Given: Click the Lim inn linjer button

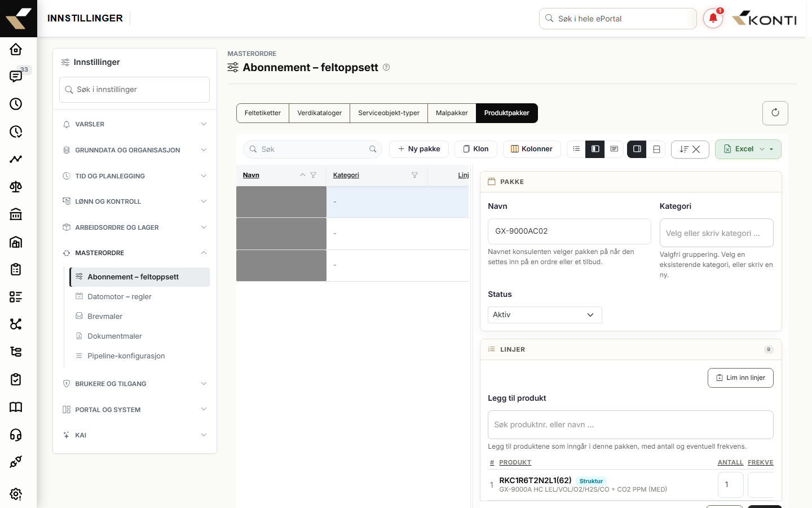Looking at the screenshot, I should [x=740, y=378].
